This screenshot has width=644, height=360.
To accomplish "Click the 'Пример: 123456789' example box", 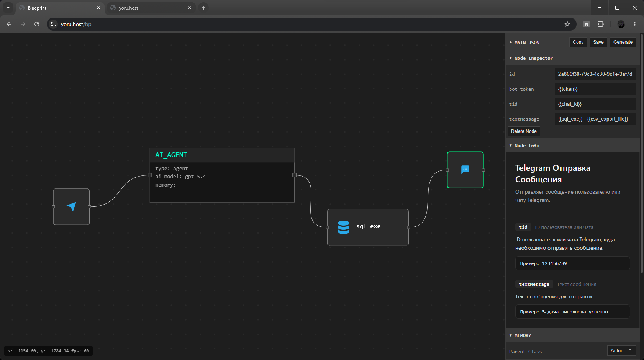I will coord(572,263).
